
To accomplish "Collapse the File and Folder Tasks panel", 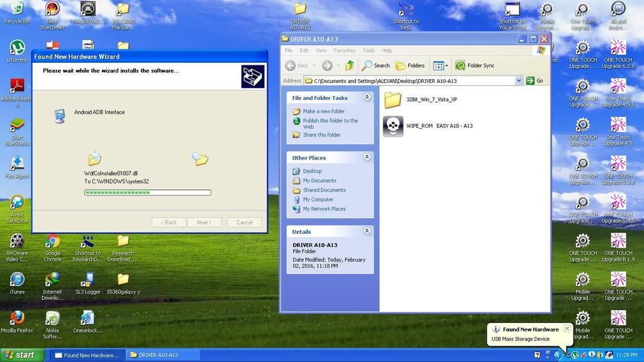I will pyautogui.click(x=367, y=97).
